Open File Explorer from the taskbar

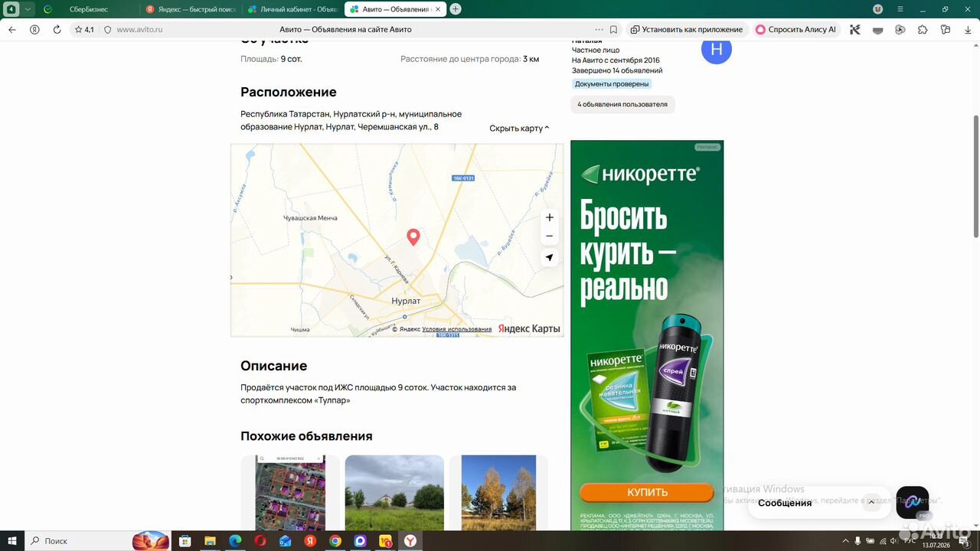(210, 541)
